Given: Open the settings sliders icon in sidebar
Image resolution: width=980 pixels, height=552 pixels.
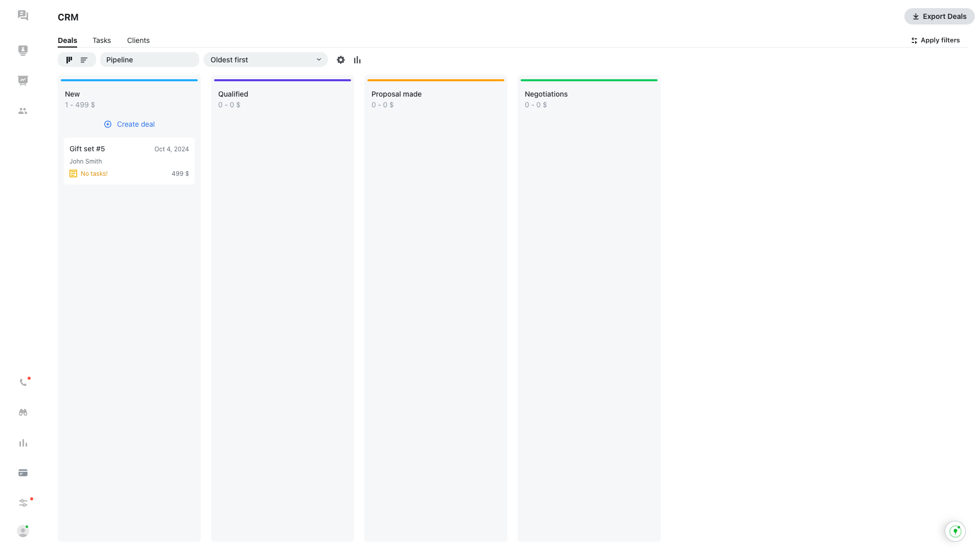Looking at the screenshot, I should coord(23,503).
